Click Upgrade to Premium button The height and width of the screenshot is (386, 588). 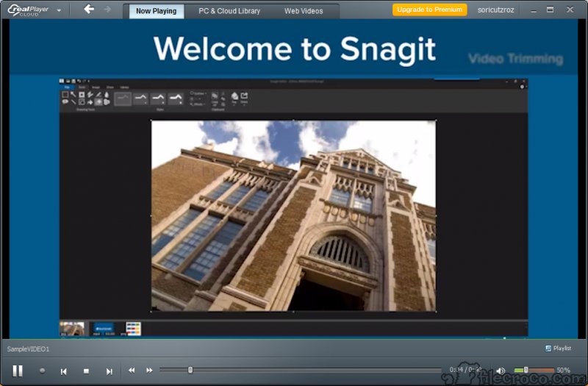pyautogui.click(x=430, y=10)
